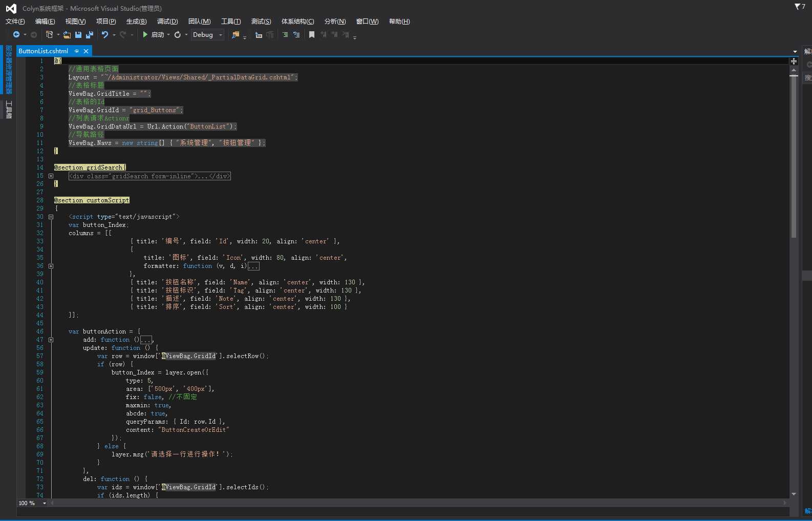812x521 pixels.
Task: Click the text "grid_Buttons" on line 7
Action: tap(156, 110)
